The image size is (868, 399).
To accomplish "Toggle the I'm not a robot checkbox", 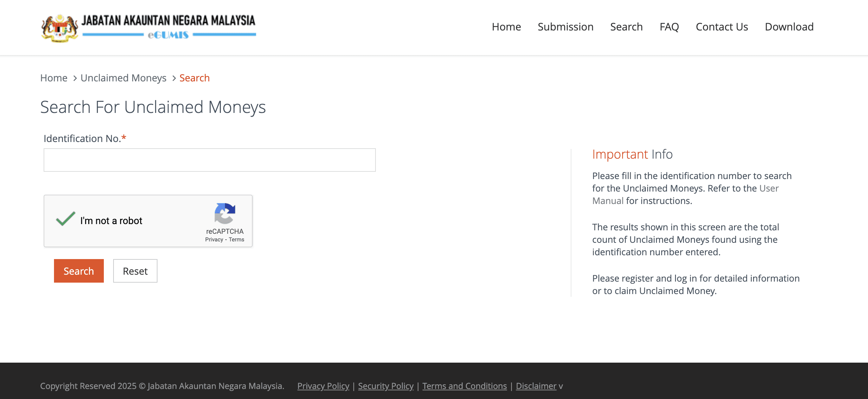I will 66,220.
